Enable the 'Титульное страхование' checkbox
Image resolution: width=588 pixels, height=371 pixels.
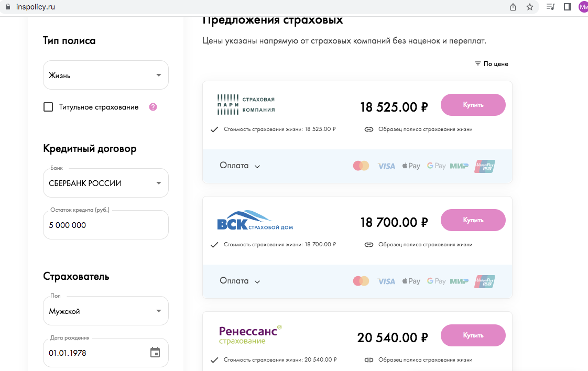(48, 107)
